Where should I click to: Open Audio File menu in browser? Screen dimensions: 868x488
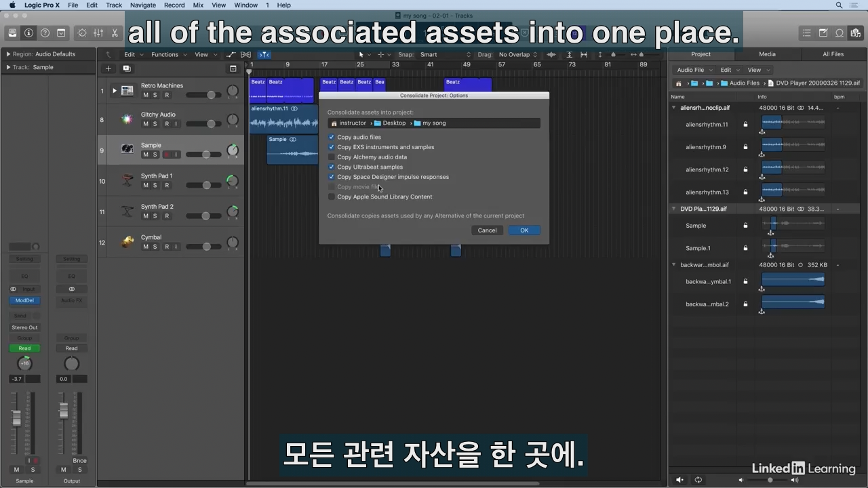(x=694, y=70)
